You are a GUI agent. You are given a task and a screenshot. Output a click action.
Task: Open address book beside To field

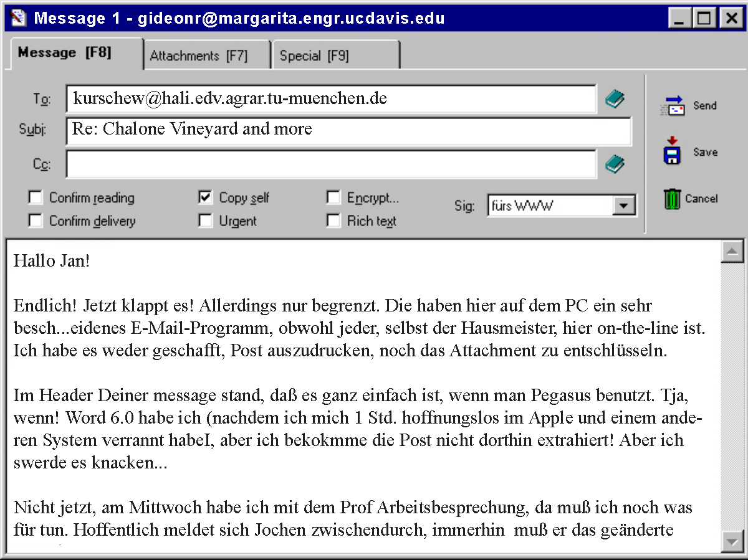coord(615,99)
